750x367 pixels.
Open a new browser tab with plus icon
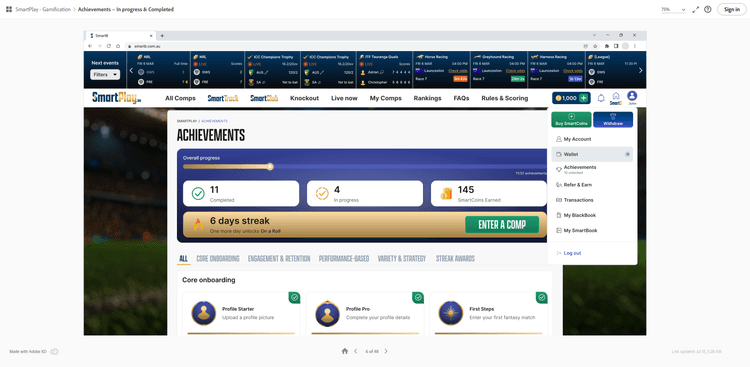pyautogui.click(x=162, y=35)
